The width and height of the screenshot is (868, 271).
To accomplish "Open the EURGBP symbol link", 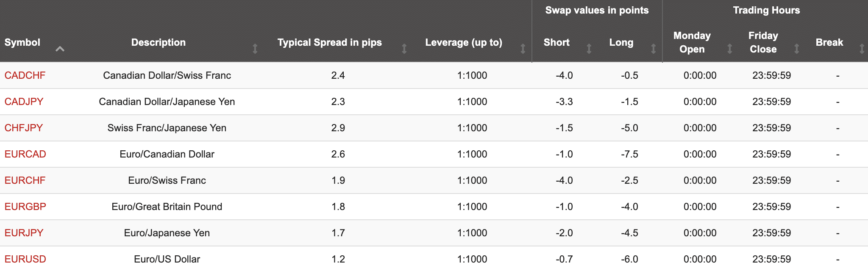I will pos(25,207).
